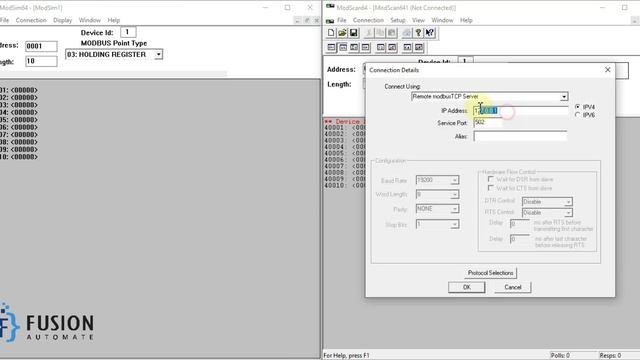This screenshot has height=360, width=640.
Task: Open the ModScan Setup menu
Action: pos(398,20)
